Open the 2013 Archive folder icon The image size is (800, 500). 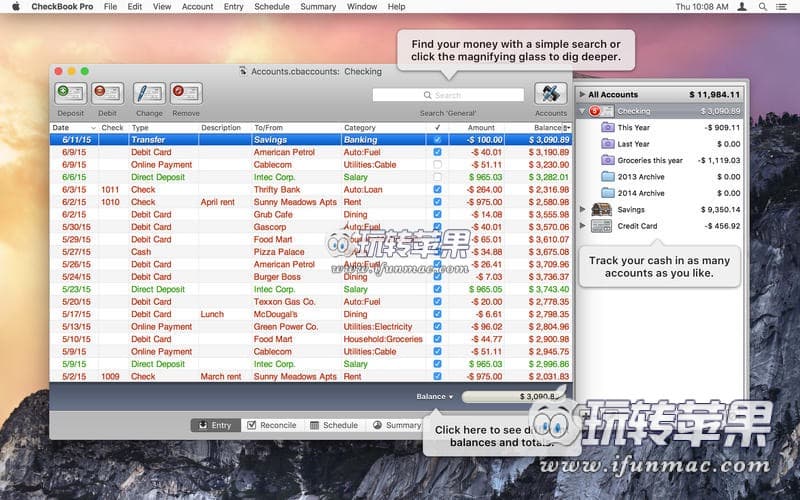point(607,177)
